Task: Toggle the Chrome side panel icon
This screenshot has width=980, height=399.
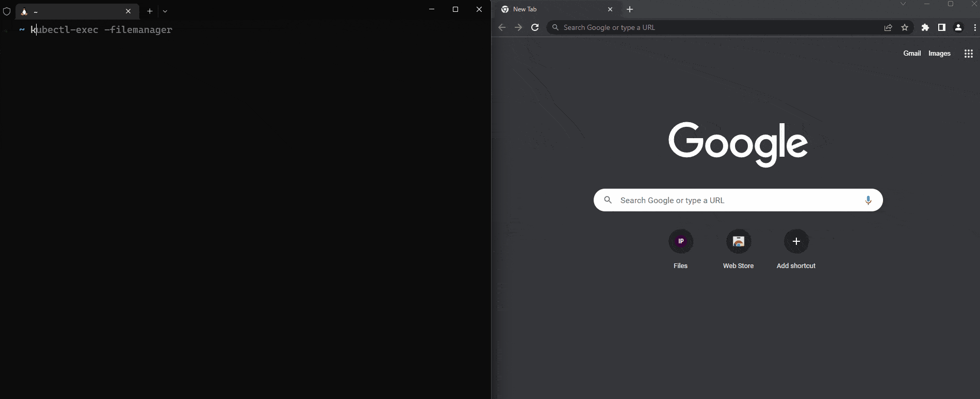Action: coord(942,28)
